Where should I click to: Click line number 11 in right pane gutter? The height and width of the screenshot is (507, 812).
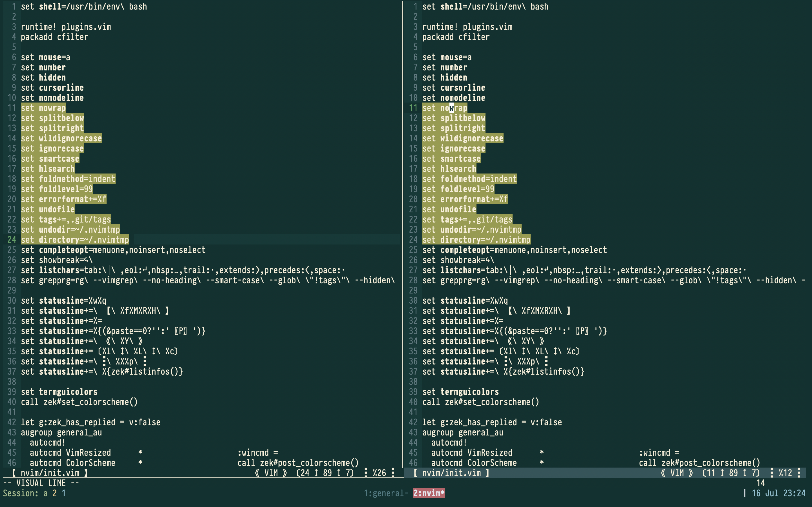413,108
